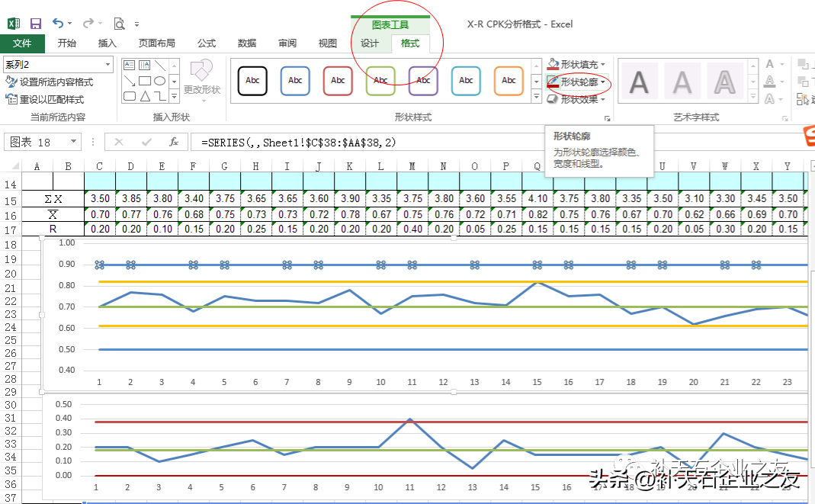The image size is (815, 504).
Task: Click the Save icon in quick access toolbar
Action: [35, 24]
